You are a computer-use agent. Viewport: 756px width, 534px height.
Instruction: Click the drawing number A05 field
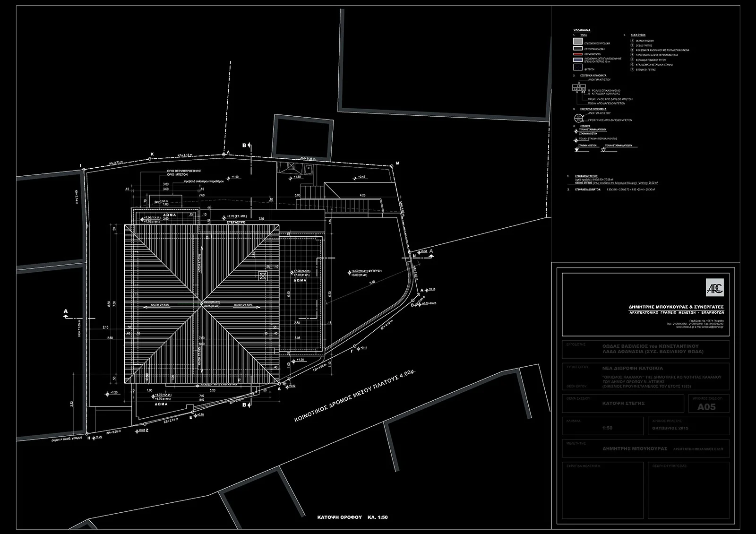click(706, 406)
